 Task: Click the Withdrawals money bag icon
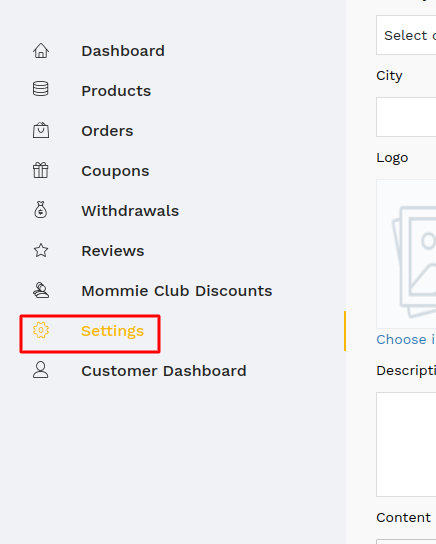tap(41, 210)
